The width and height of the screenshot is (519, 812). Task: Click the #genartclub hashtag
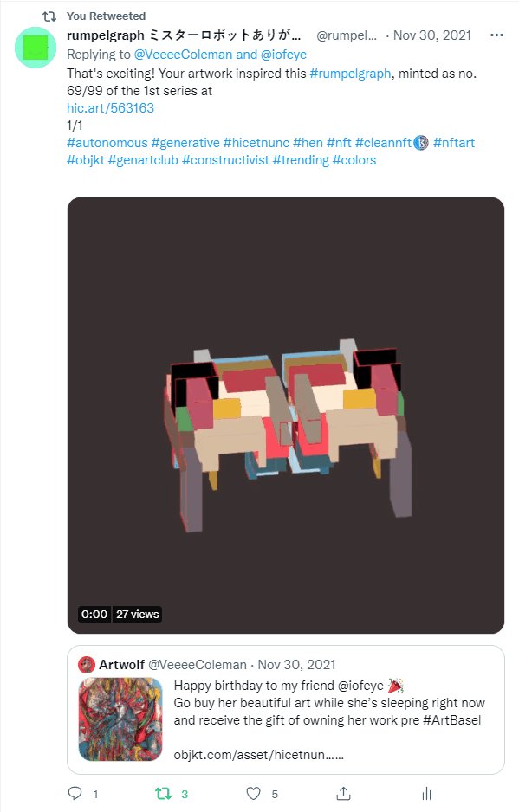(143, 160)
